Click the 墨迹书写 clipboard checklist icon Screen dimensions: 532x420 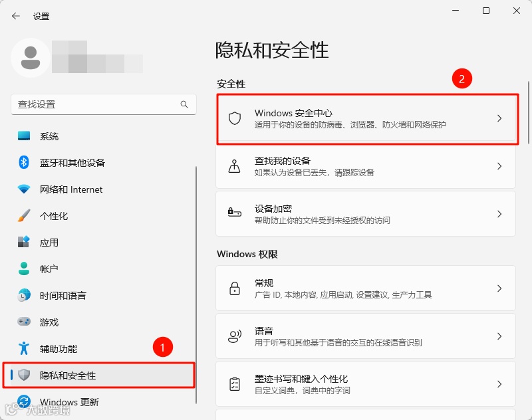pos(235,383)
